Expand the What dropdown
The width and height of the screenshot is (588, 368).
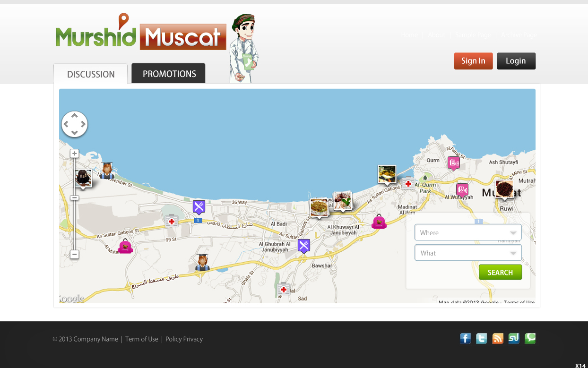(x=468, y=253)
